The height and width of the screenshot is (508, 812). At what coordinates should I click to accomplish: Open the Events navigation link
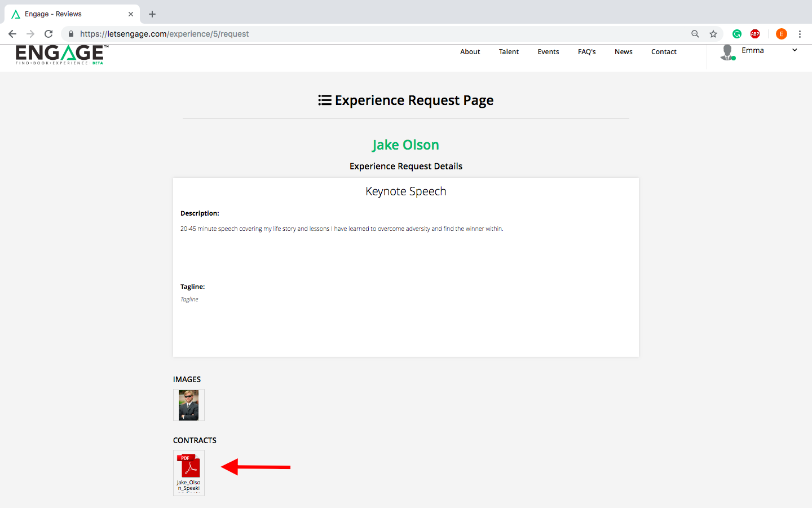coord(548,52)
